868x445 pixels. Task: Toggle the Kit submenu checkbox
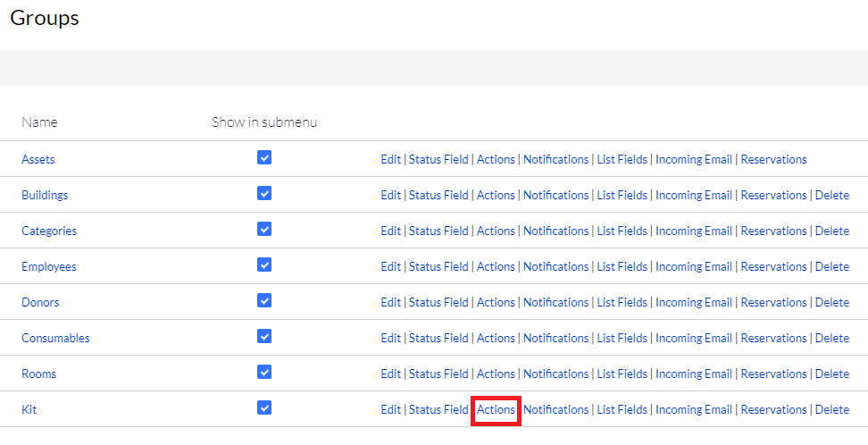264,408
